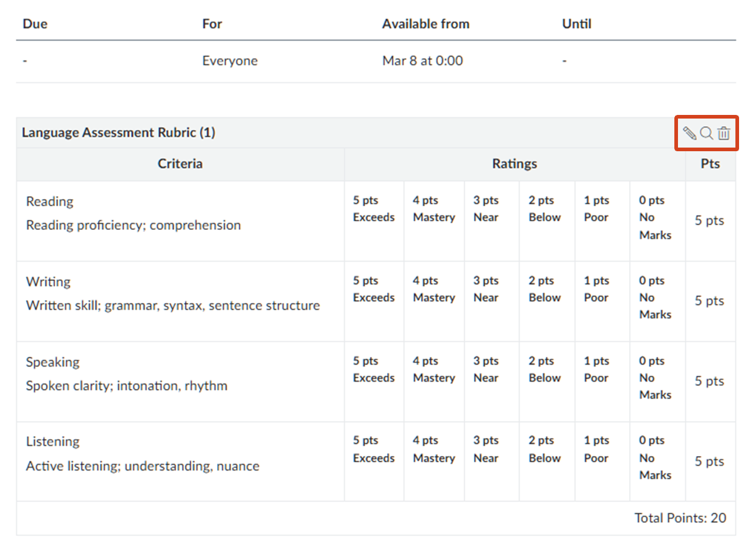Click the Ratings column header
This screenshot has width=756, height=548.
click(515, 164)
